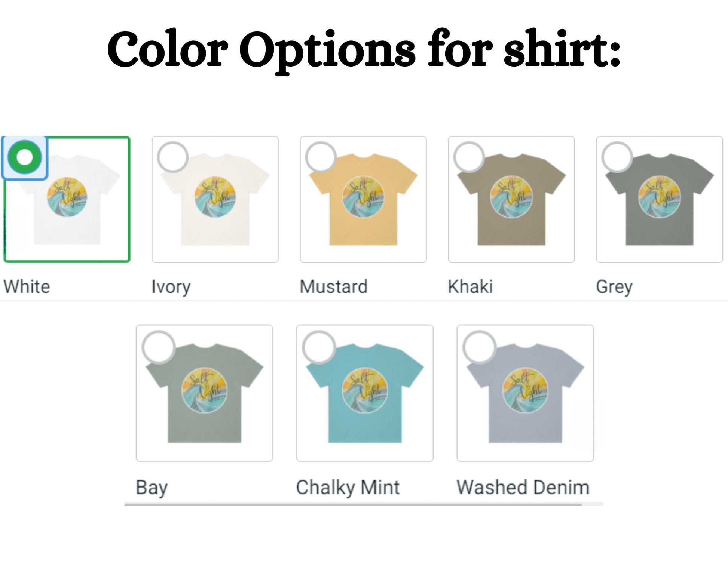Pick the Khaki radio option
The width and height of the screenshot is (728, 562).
click(469, 157)
